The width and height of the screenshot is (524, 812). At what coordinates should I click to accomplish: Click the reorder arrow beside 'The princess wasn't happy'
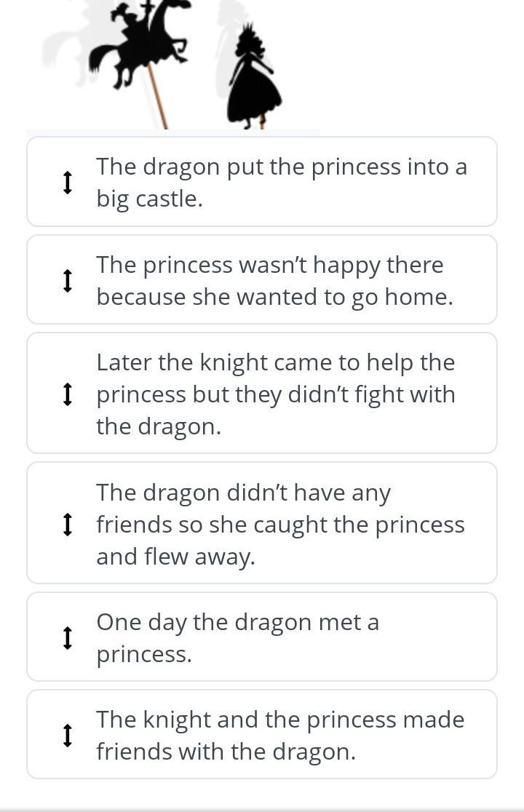67,280
